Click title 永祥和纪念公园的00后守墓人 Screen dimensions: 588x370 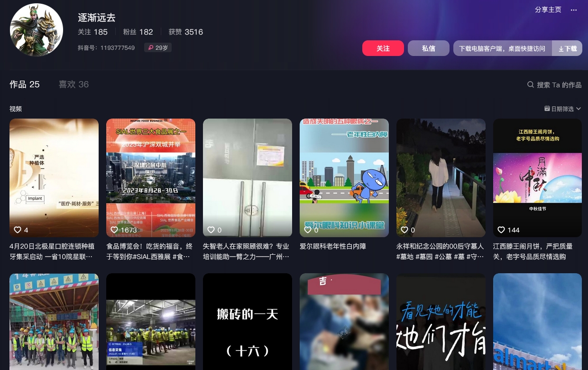440,251
